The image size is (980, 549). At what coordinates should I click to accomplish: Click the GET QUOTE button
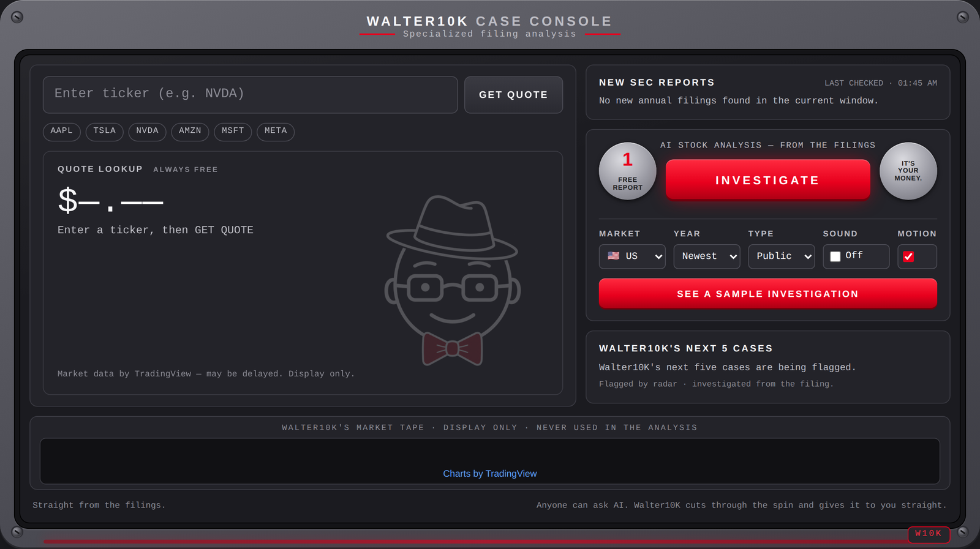click(513, 94)
